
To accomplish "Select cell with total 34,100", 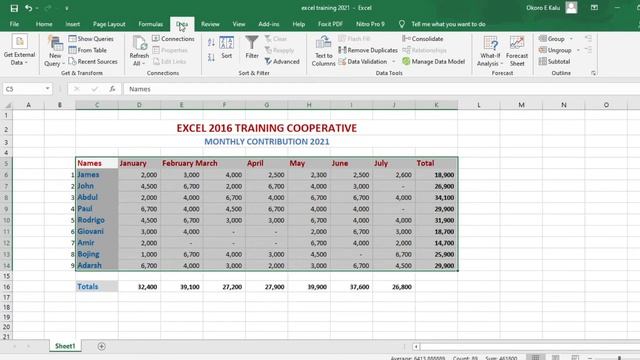I will (x=436, y=198).
